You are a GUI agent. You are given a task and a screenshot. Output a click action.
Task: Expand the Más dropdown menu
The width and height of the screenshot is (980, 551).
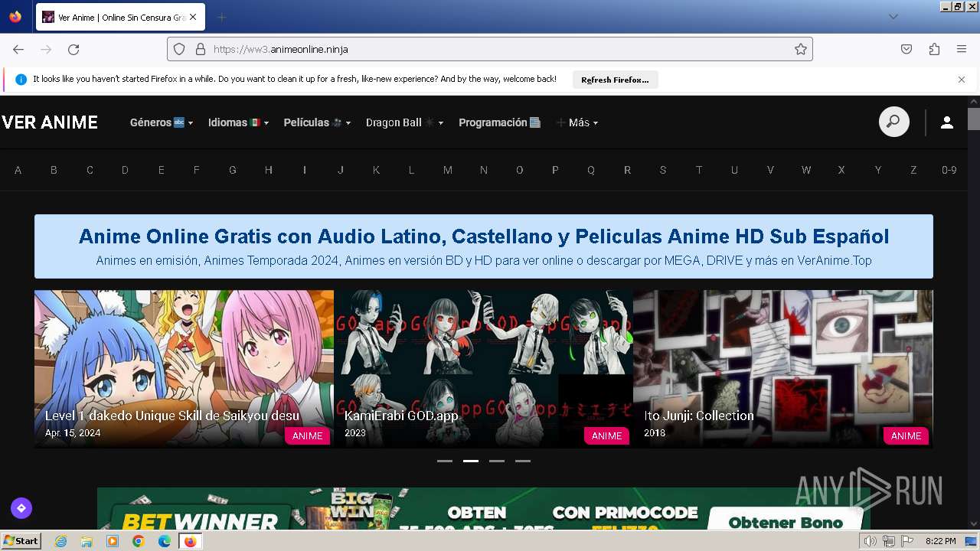[x=577, y=122]
